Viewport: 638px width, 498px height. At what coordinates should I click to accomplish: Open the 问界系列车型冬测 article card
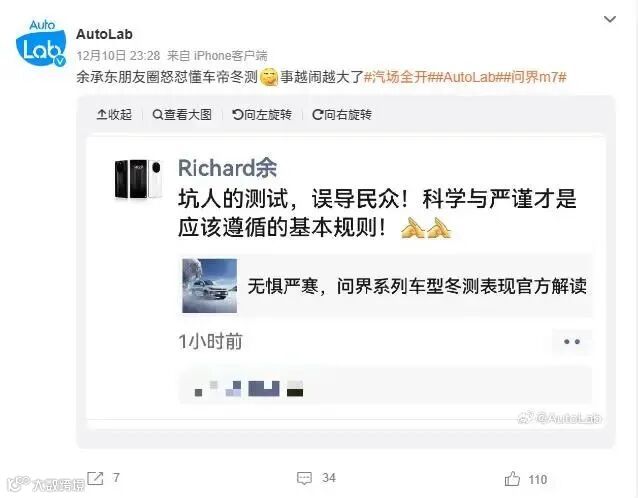385,286
